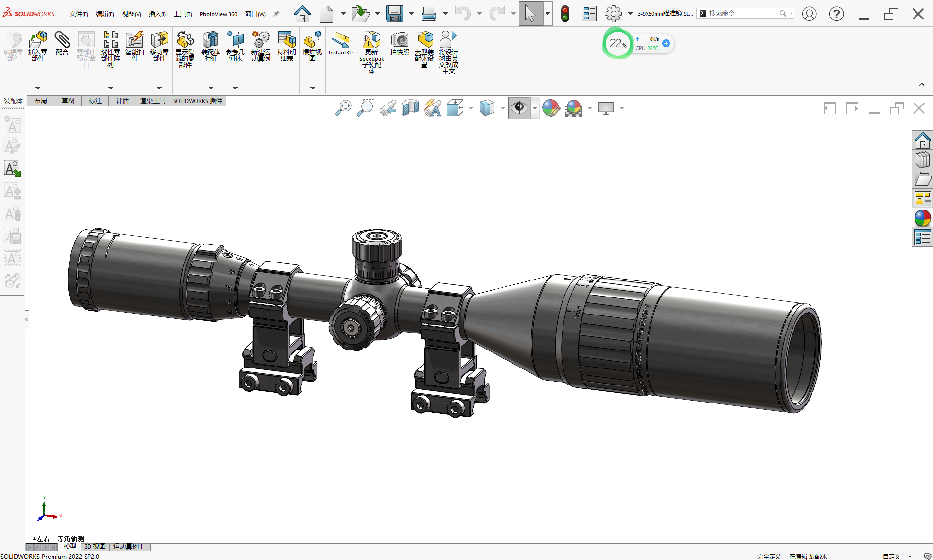Click Print icon in top toolbar
Image resolution: width=933 pixels, height=560 pixels.
click(x=429, y=14)
